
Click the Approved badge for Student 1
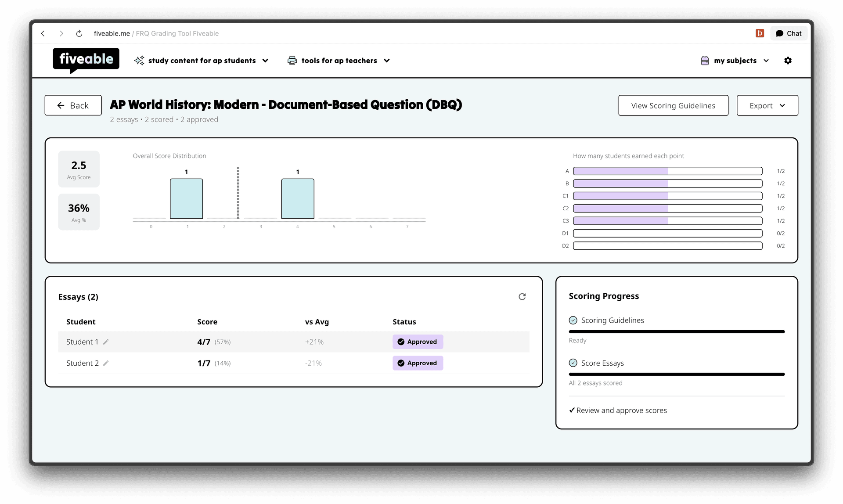pyautogui.click(x=417, y=342)
